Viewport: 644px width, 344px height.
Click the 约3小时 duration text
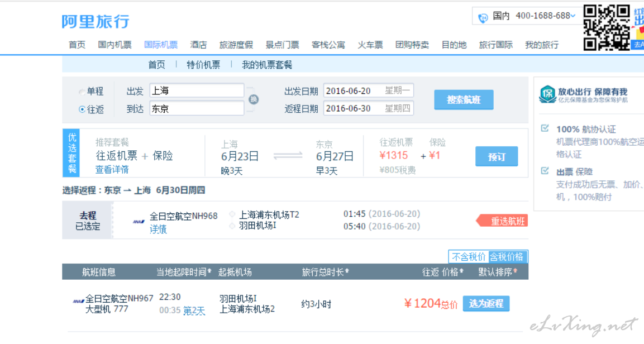pyautogui.click(x=316, y=304)
